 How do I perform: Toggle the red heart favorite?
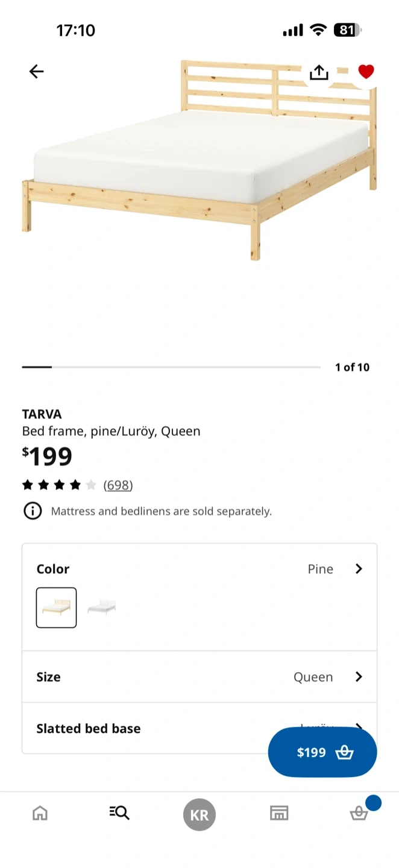click(x=366, y=72)
